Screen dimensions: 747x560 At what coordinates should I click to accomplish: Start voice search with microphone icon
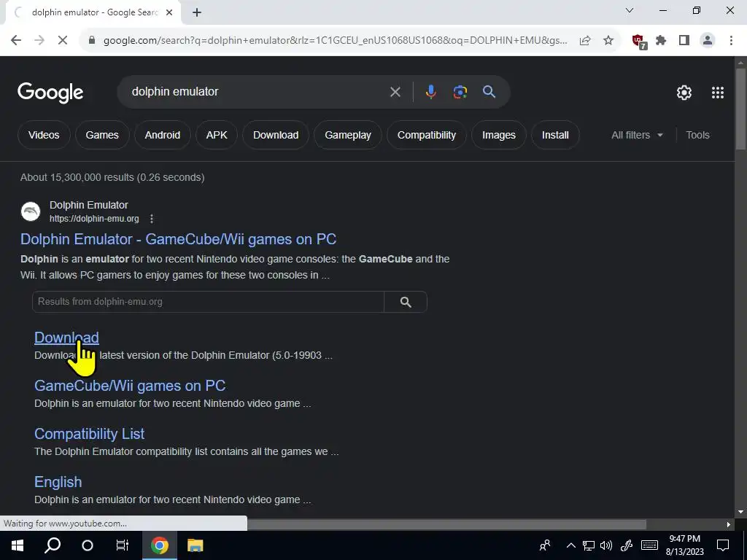[430, 92]
